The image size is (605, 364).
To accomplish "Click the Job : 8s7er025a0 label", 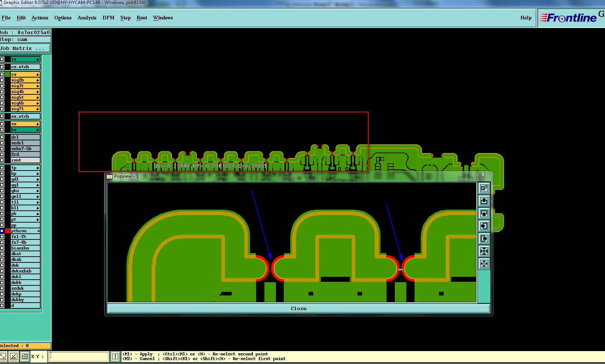I will (25, 32).
